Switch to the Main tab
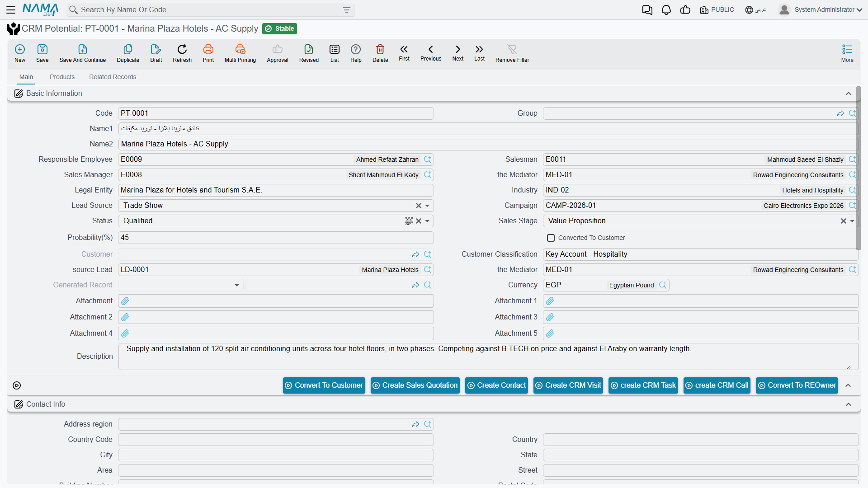The height and width of the screenshot is (488, 868). coord(26,77)
